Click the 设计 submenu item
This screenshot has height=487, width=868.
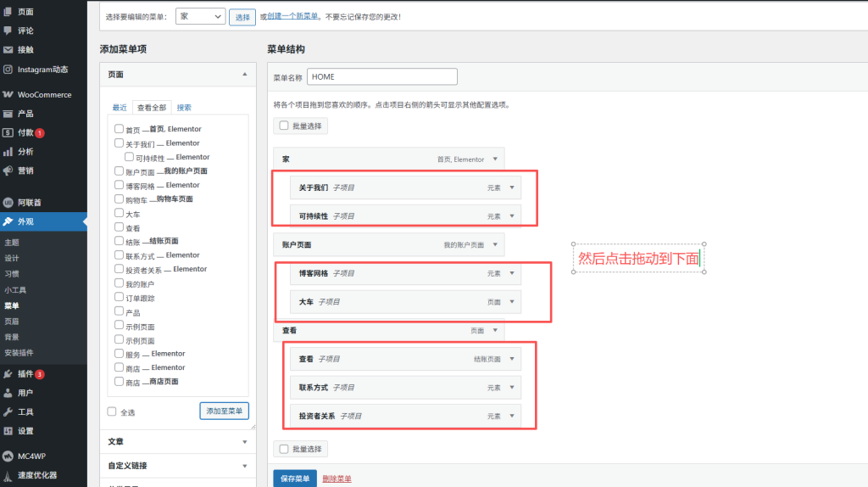point(12,258)
